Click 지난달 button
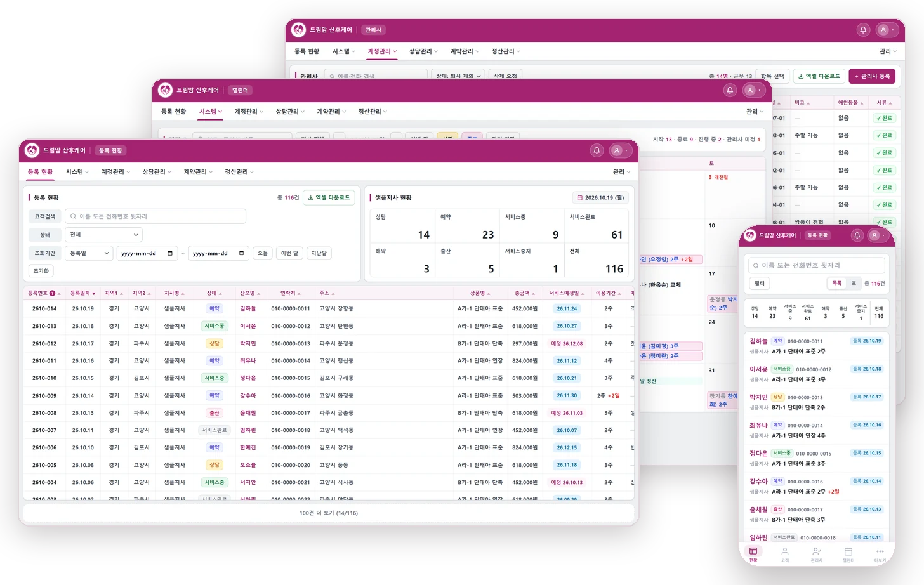Screen dimensions: 924x585 319,253
